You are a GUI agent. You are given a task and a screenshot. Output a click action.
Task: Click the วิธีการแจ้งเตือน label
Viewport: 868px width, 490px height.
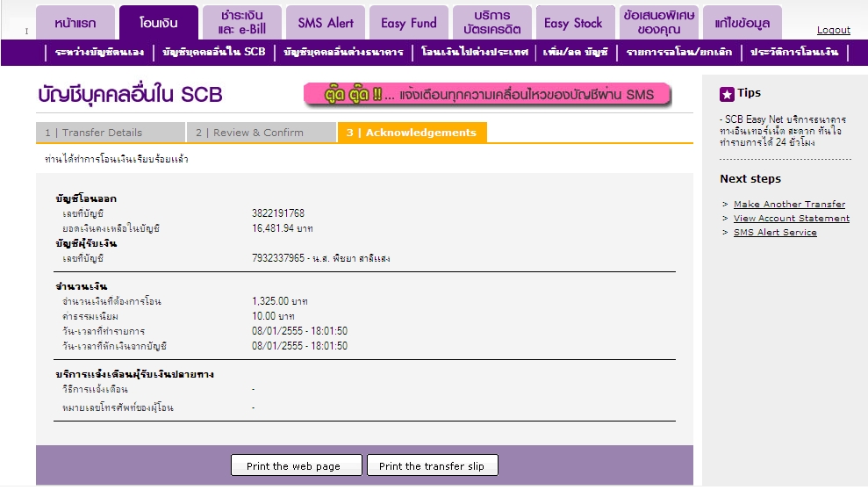(x=95, y=389)
